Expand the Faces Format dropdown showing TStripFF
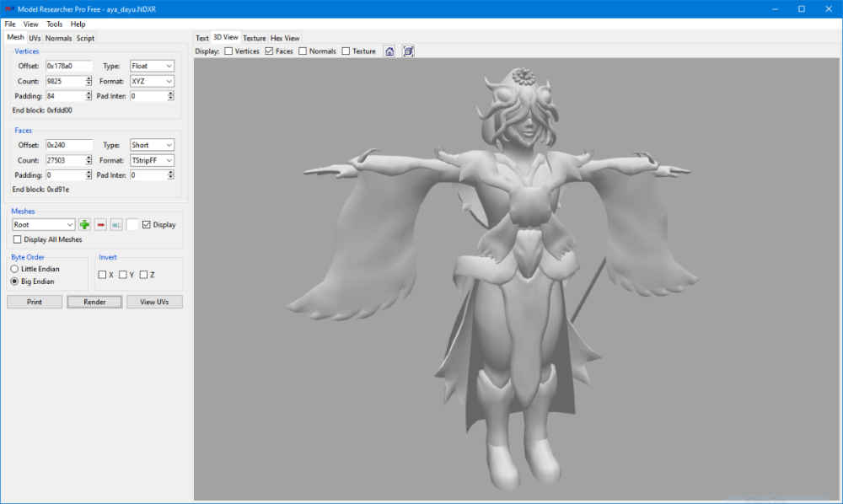 click(152, 160)
